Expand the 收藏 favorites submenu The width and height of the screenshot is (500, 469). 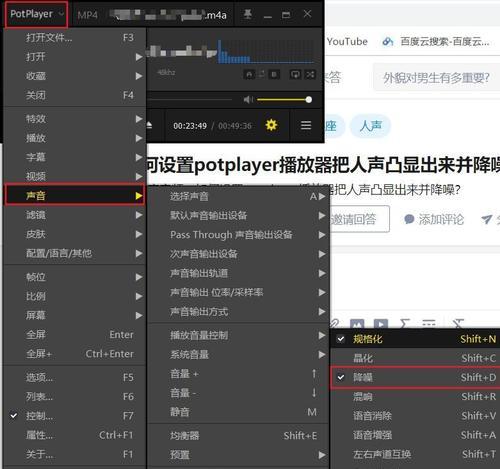coord(75,76)
